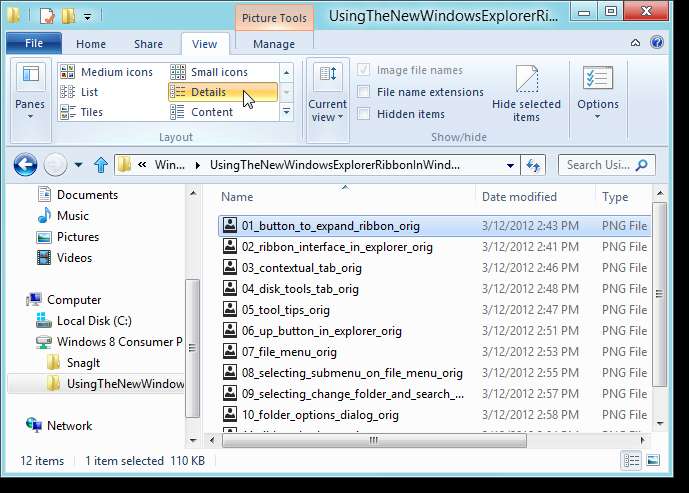Toggle the Image file names checkbox
This screenshot has width=689, height=493.
point(363,70)
